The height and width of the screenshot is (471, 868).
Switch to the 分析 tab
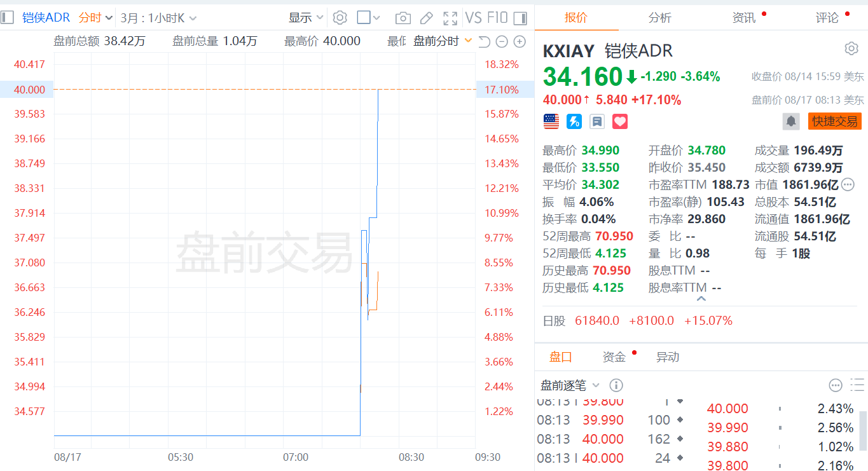tap(659, 18)
